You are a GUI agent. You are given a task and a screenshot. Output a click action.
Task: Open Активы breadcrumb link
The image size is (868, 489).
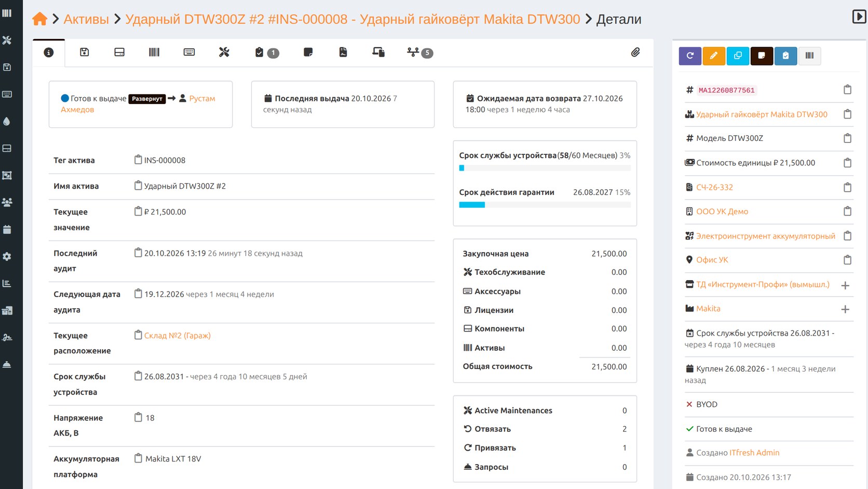coord(86,19)
